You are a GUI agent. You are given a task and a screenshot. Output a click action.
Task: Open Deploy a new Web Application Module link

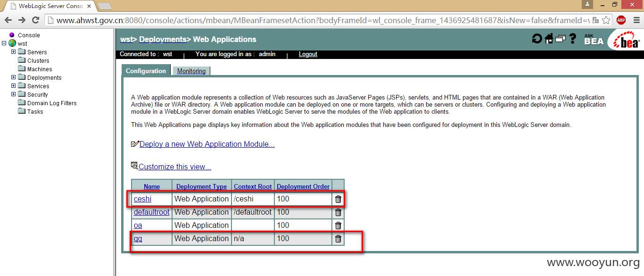point(207,144)
